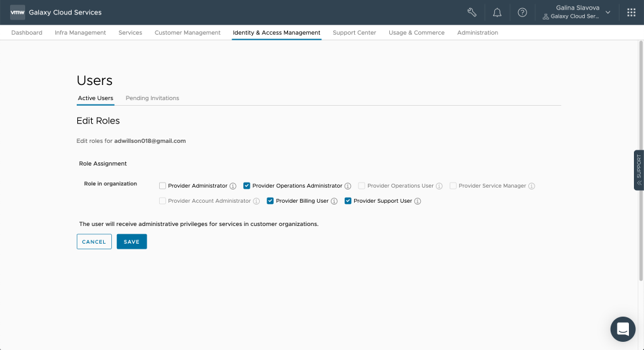Open the wrench developer tools icon

(472, 12)
